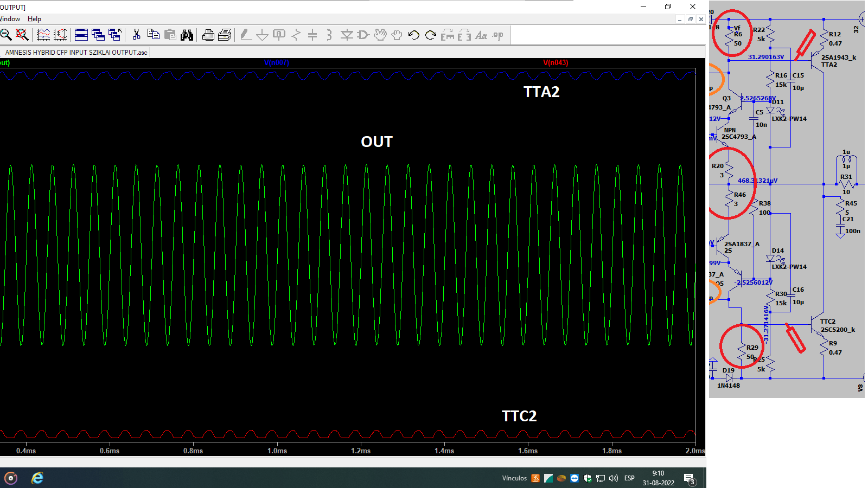Open the Window menu
The image size is (868, 488).
point(10,19)
